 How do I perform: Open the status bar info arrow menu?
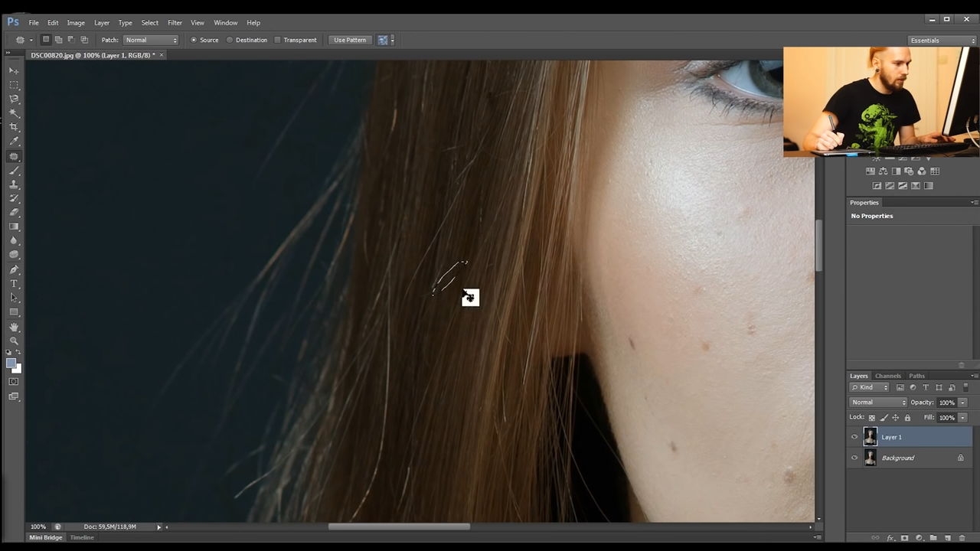(159, 527)
